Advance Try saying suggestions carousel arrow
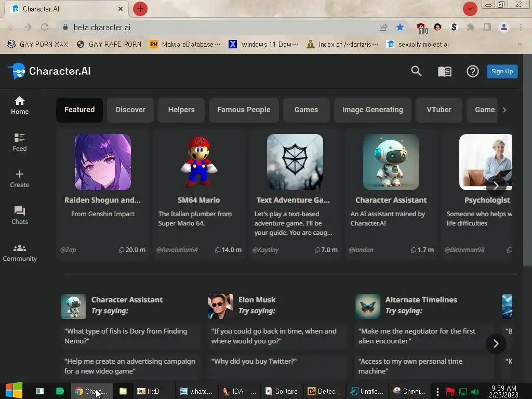The height and width of the screenshot is (399, 532). pos(496,344)
